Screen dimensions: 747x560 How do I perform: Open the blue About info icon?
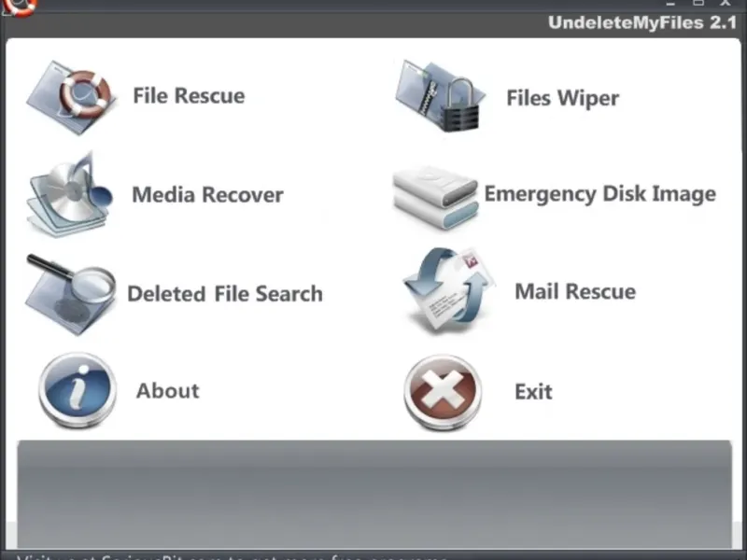click(78, 390)
